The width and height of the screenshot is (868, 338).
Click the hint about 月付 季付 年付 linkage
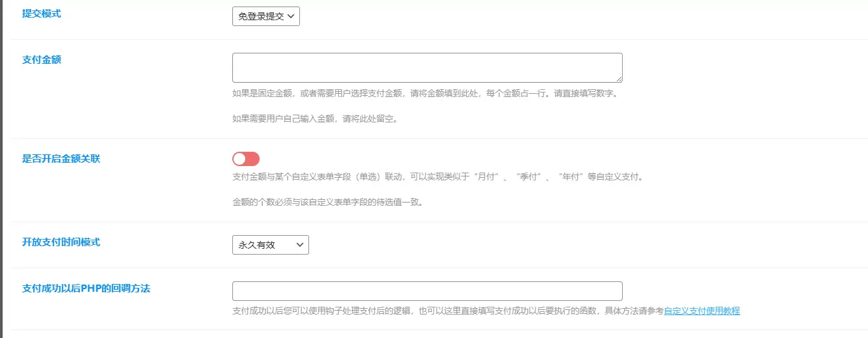click(438, 176)
